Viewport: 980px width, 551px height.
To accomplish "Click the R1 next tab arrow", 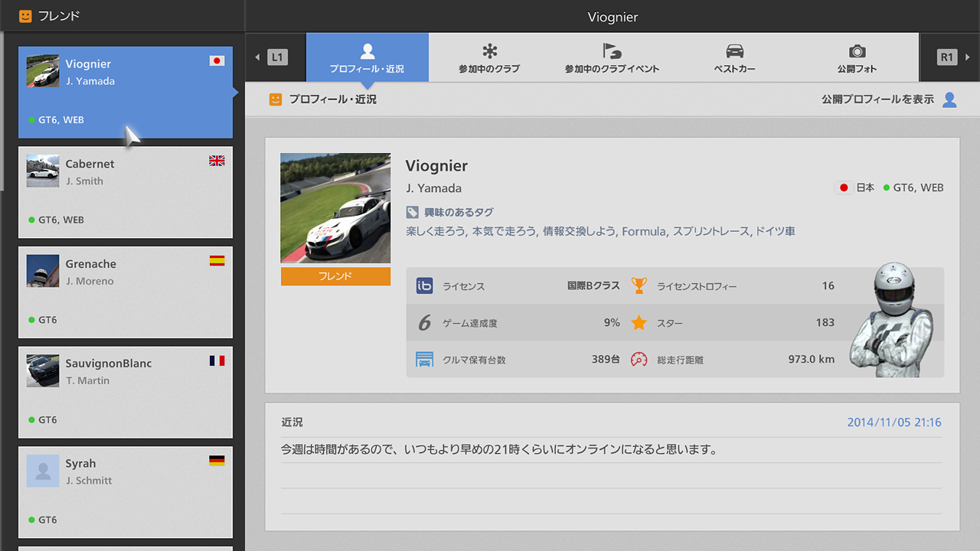I will point(949,57).
